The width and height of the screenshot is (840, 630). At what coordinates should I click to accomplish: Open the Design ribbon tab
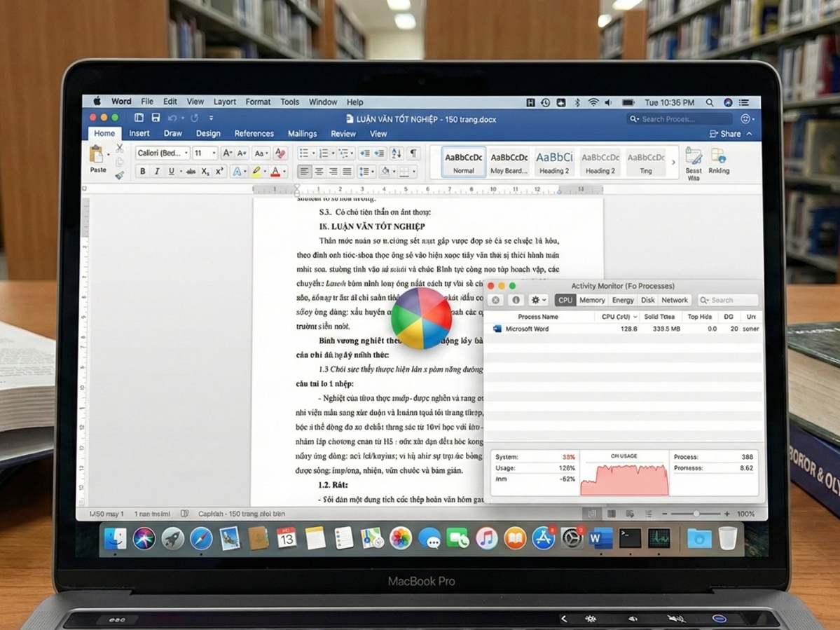[208, 133]
